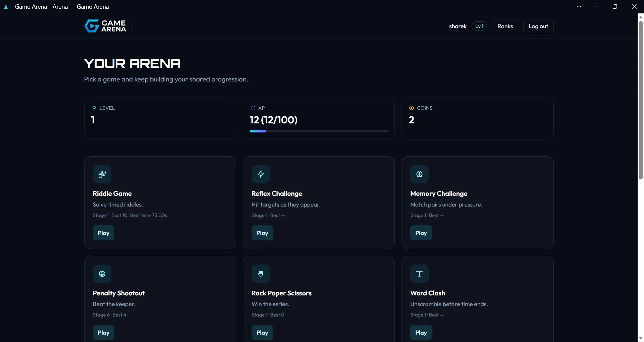This screenshot has height=342, width=644.
Task: Click 'Pick a game and keep building' subtitle
Action: click(166, 79)
